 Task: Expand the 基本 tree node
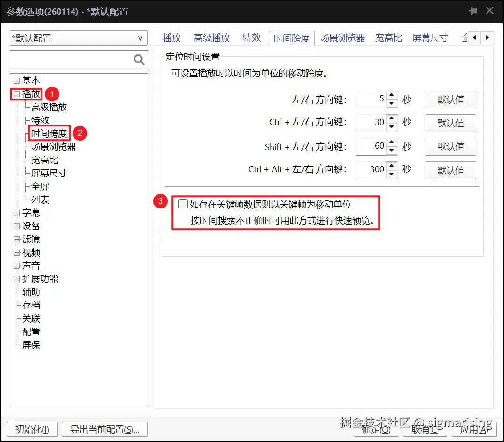click(x=17, y=81)
